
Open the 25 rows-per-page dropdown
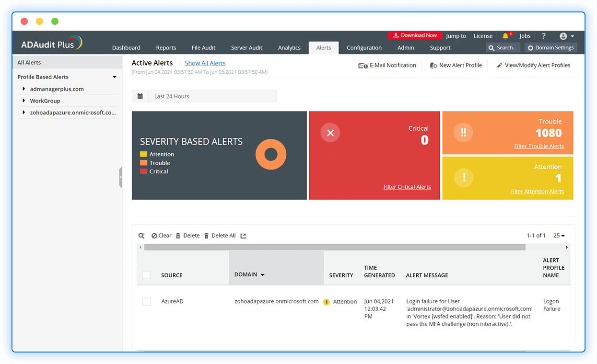[559, 236]
